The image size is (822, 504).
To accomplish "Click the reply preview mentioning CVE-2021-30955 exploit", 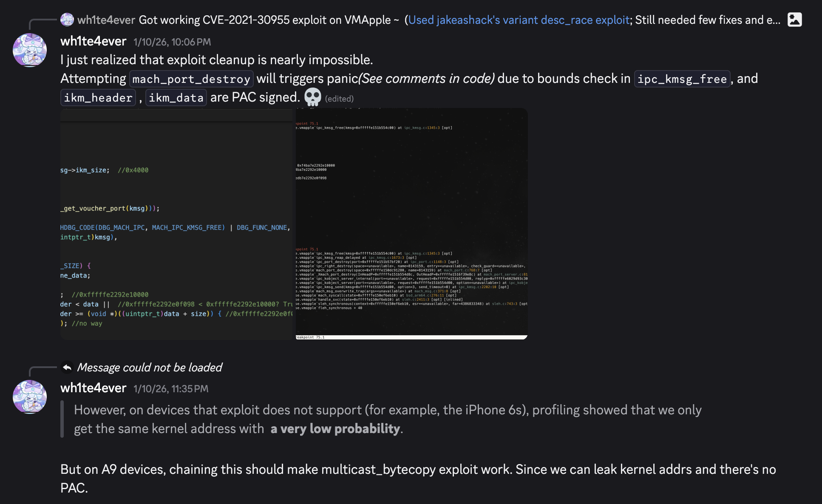I will [x=268, y=20].
